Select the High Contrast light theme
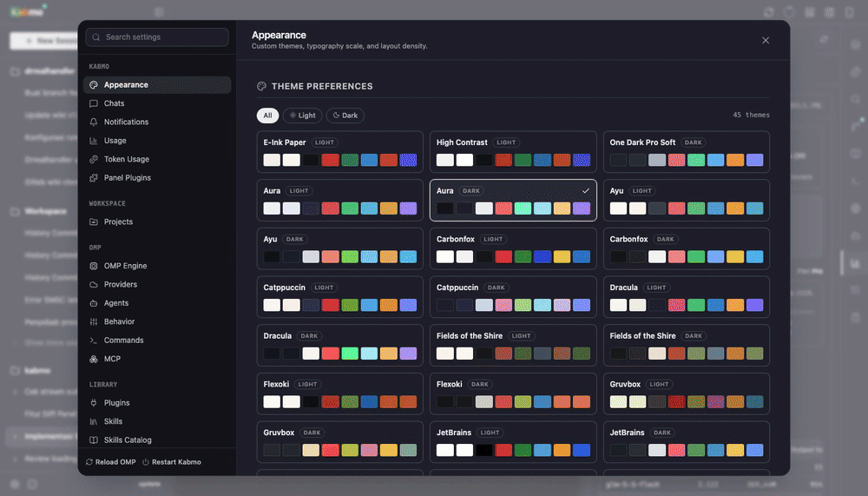The height and width of the screenshot is (496, 868). click(513, 152)
